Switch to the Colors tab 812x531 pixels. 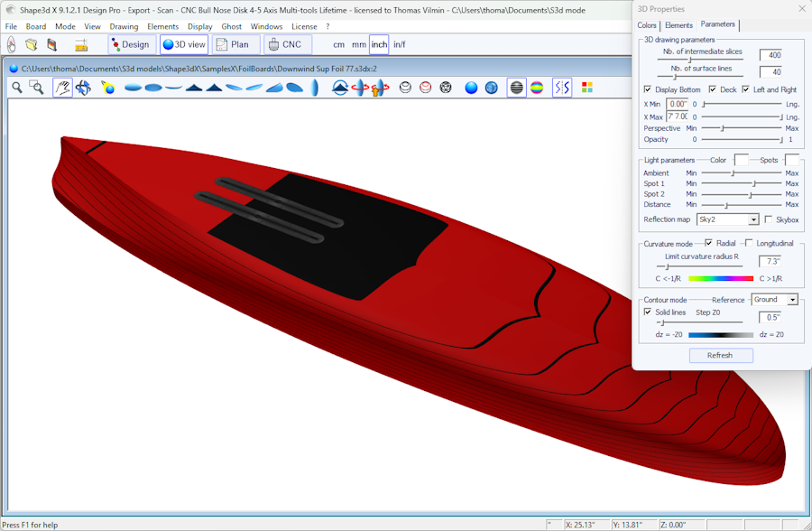[x=647, y=25]
